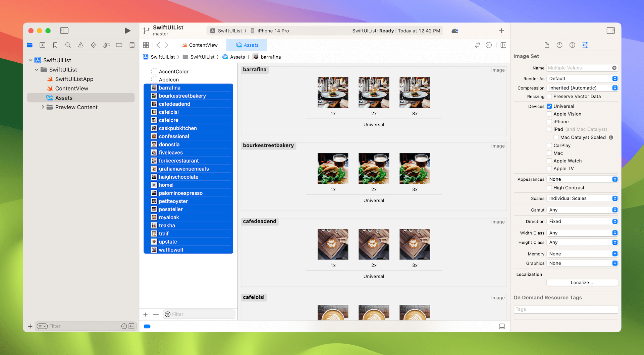Image resolution: width=644 pixels, height=355 pixels.
Task: Toggle the navigator sidebar panel icon
Action: (64, 31)
